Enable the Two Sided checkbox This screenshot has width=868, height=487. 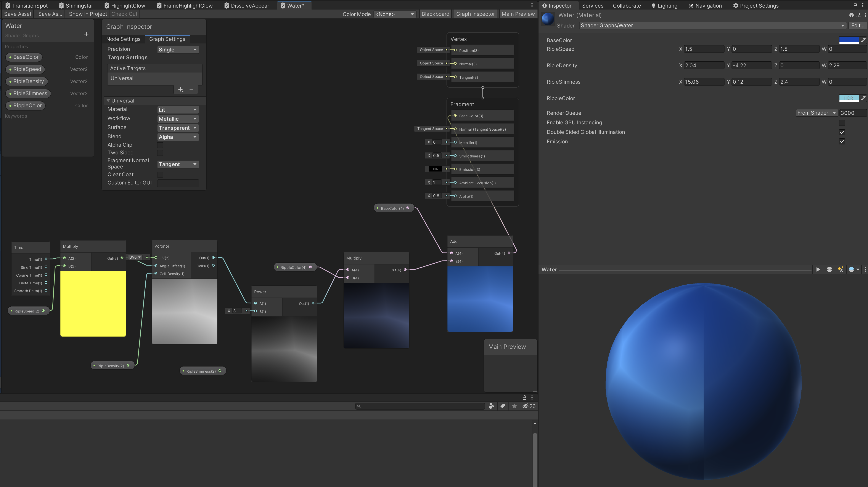coord(160,153)
